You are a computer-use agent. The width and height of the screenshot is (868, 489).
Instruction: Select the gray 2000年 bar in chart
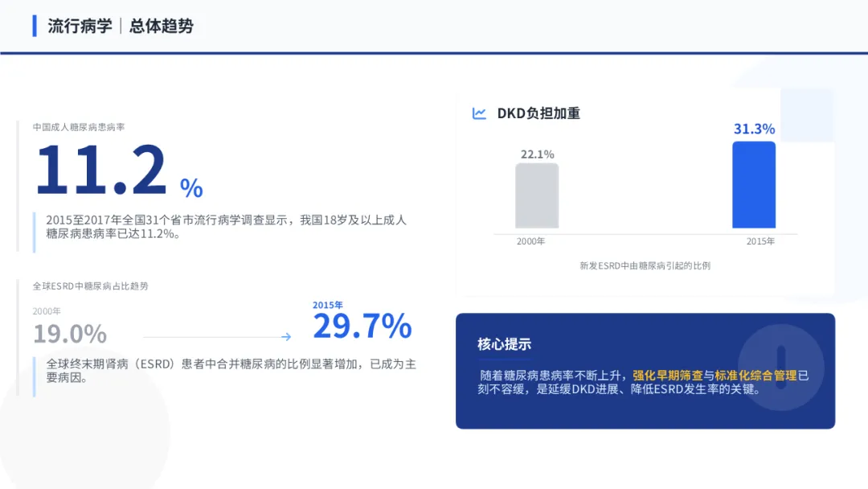click(537, 195)
